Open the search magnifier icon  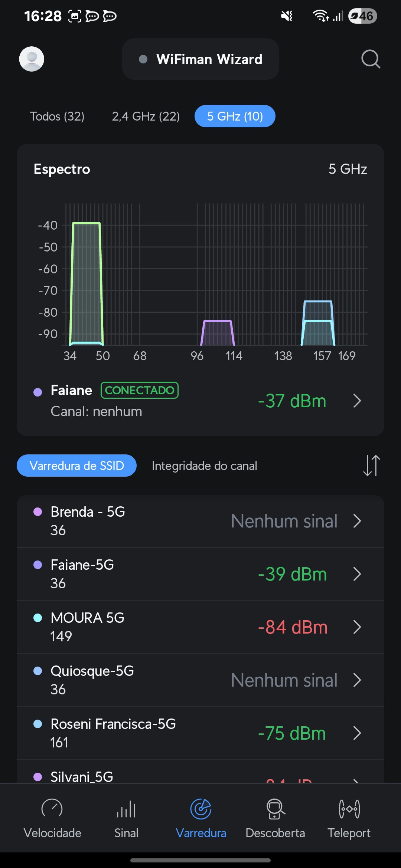[371, 59]
